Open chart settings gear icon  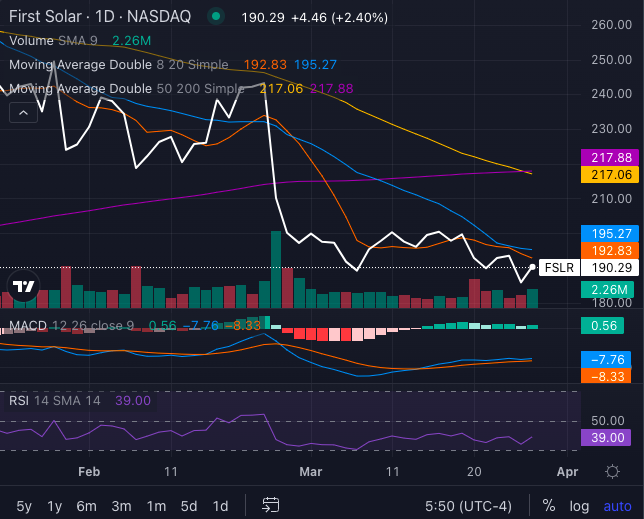point(613,470)
